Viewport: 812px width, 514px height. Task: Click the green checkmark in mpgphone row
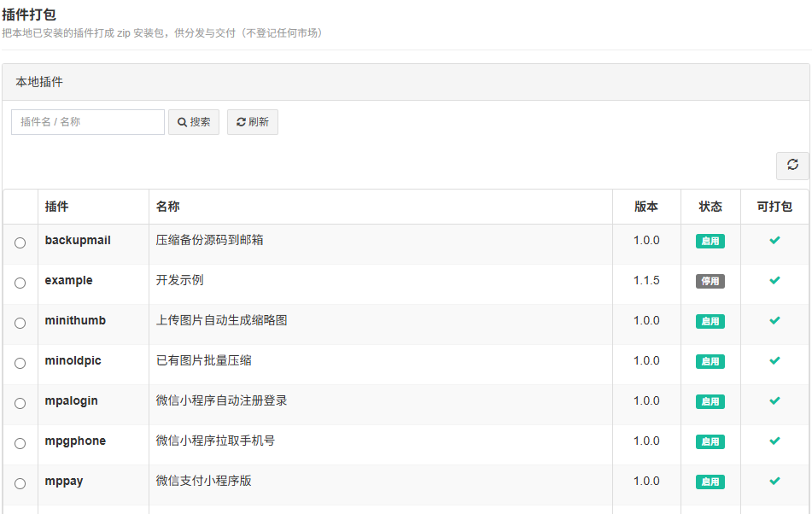[774, 441]
